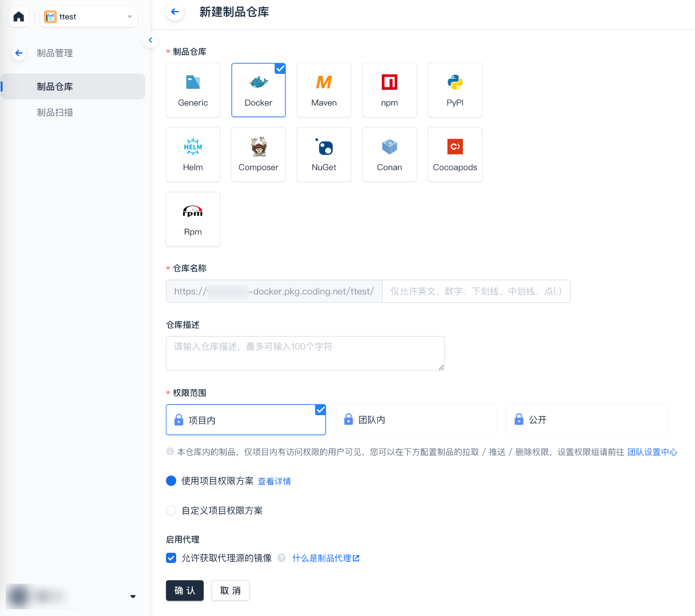Click back arrow beside 新建制品仓库 title
Image resolution: width=695 pixels, height=616 pixels.
pos(175,12)
